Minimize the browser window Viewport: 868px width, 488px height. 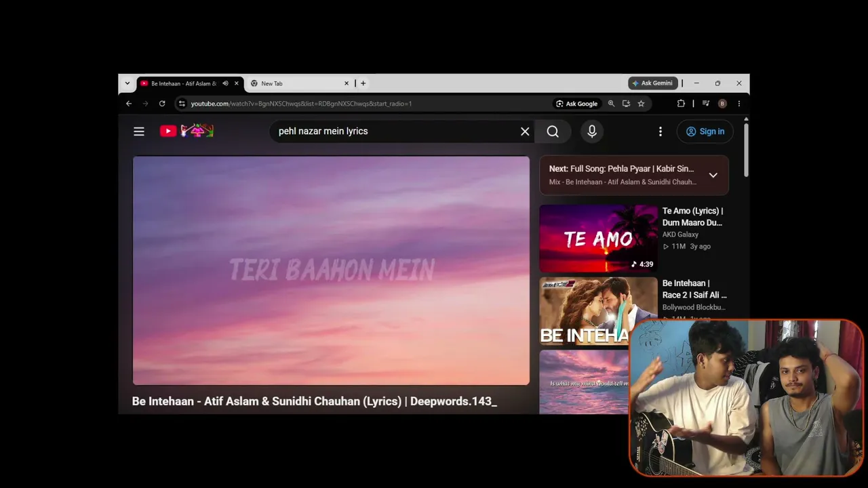pyautogui.click(x=696, y=83)
